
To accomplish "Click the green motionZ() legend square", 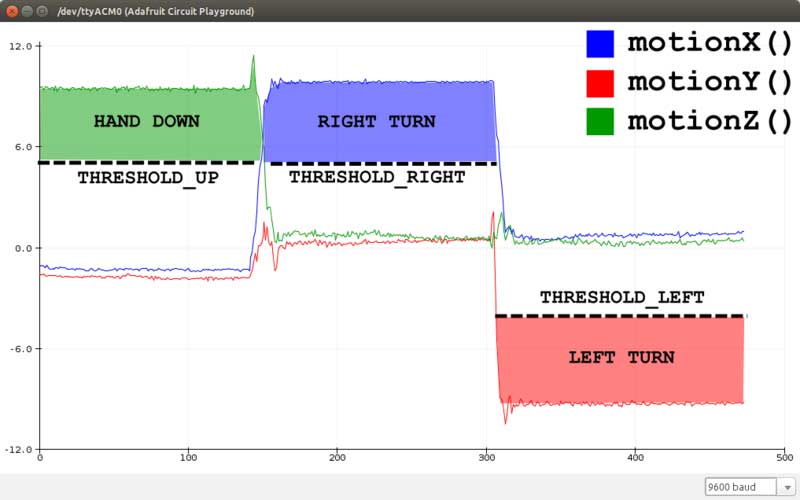I will click(600, 122).
